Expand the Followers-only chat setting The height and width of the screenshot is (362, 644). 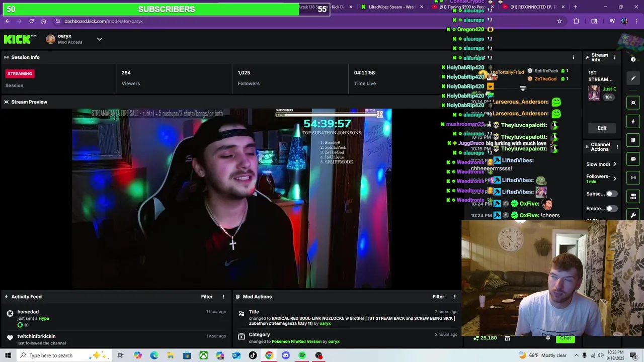click(x=602, y=178)
